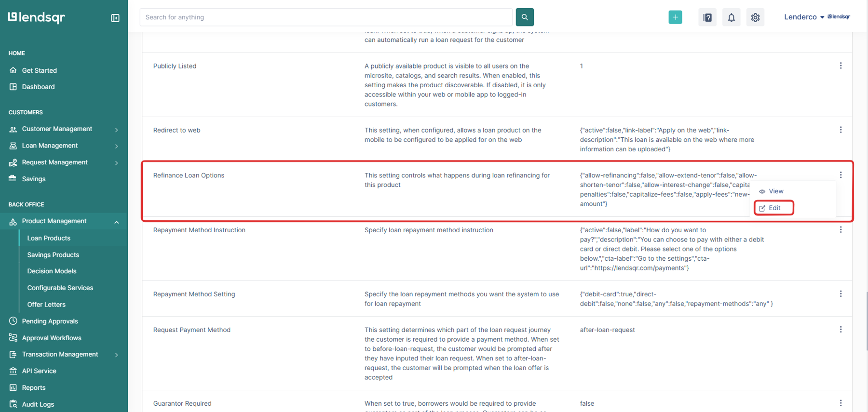Screen dimensions: 868x412
Task: Open three-dot menu for Redirect to web row
Action: click(841, 130)
